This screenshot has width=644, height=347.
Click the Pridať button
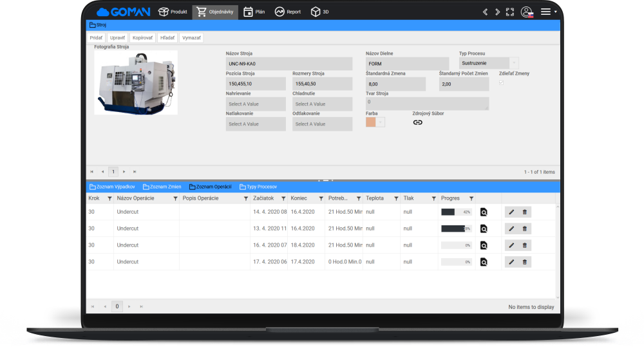tap(96, 38)
